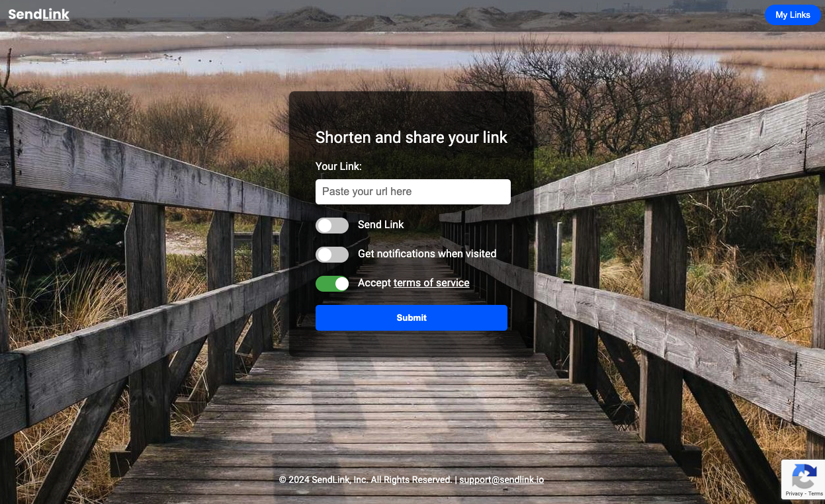Open the terms of service link
Image resolution: width=825 pixels, height=504 pixels.
[431, 283]
